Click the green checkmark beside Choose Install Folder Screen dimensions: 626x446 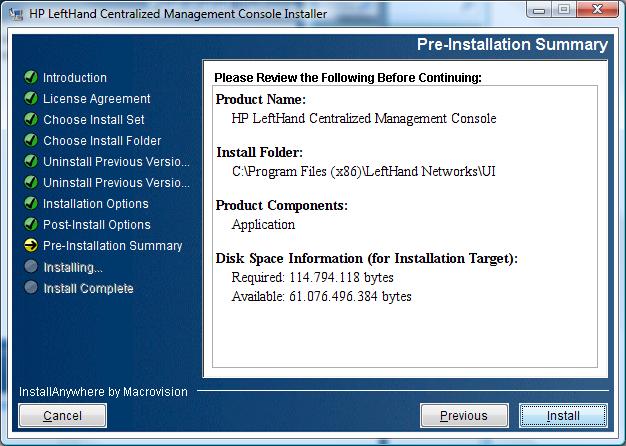[31, 140]
